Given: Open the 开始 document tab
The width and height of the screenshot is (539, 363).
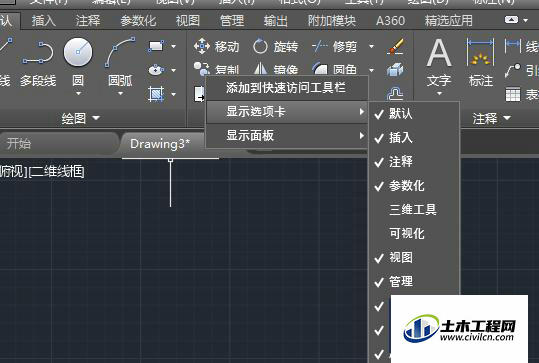Looking at the screenshot, I should [x=58, y=144].
